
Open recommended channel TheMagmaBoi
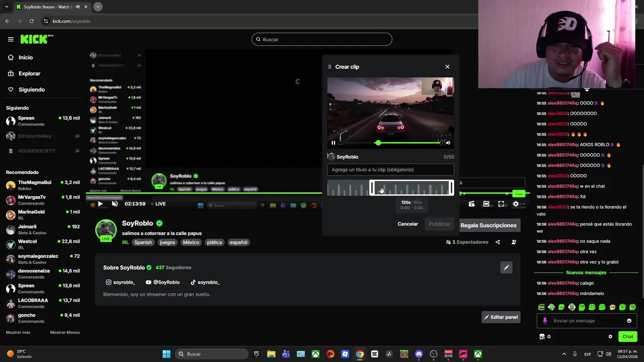43,185
